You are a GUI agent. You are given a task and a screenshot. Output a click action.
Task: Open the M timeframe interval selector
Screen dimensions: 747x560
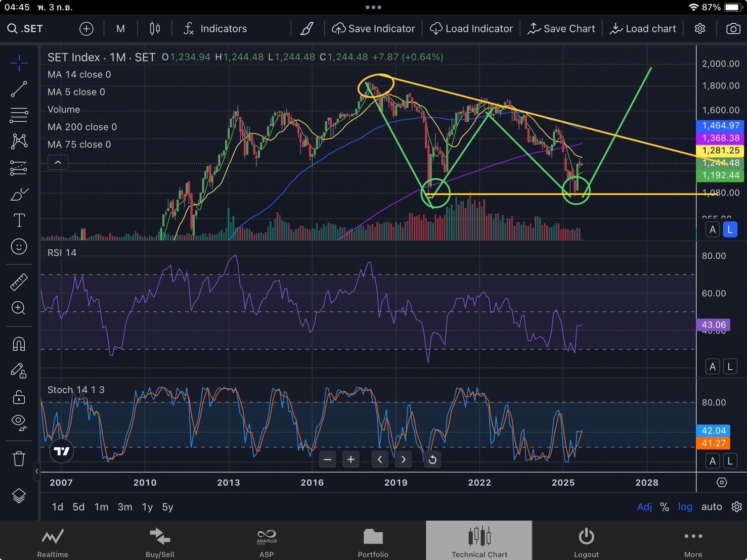click(120, 29)
